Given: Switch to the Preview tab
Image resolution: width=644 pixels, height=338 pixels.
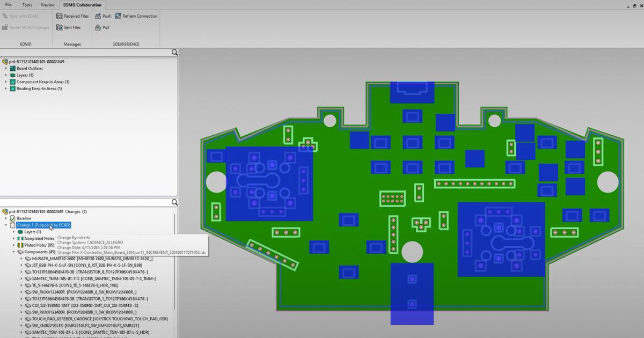Looking at the screenshot, I should [x=48, y=5].
